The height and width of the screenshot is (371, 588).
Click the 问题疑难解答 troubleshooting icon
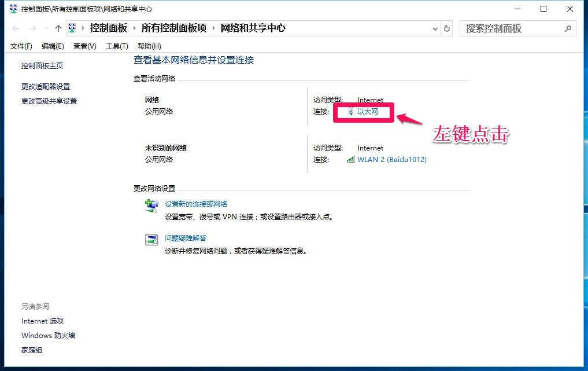point(151,240)
